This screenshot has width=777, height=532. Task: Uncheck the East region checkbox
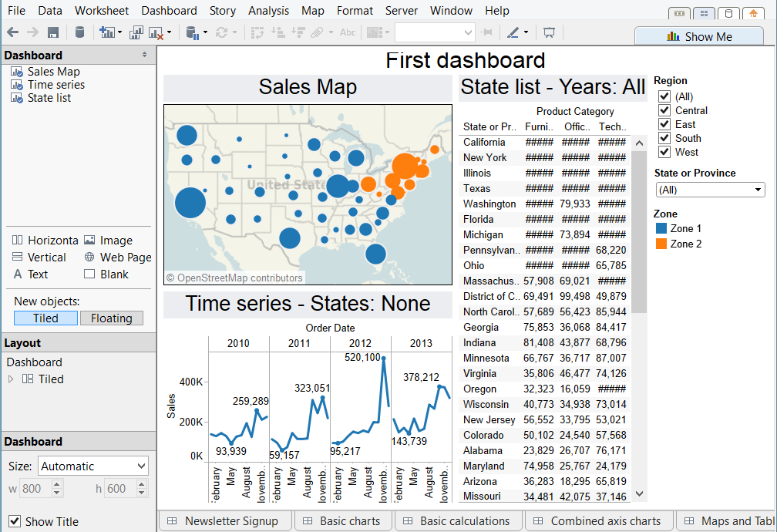pyautogui.click(x=664, y=124)
